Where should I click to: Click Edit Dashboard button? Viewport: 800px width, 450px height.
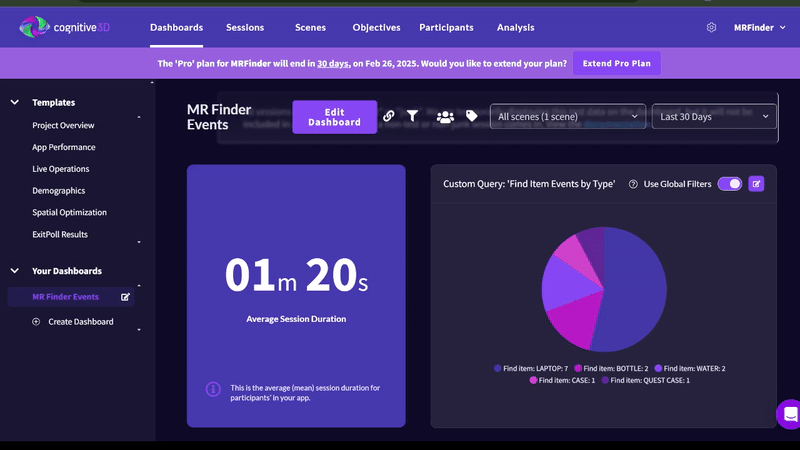335,117
